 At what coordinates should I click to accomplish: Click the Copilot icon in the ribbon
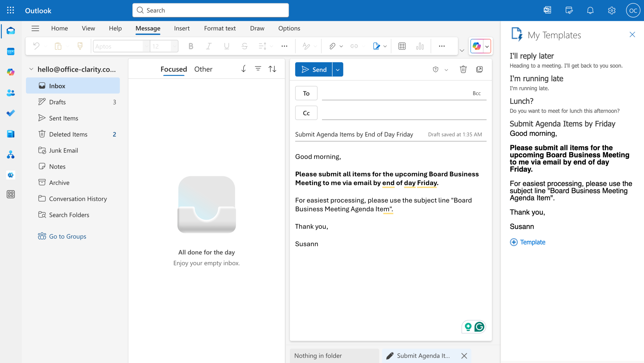click(x=477, y=46)
